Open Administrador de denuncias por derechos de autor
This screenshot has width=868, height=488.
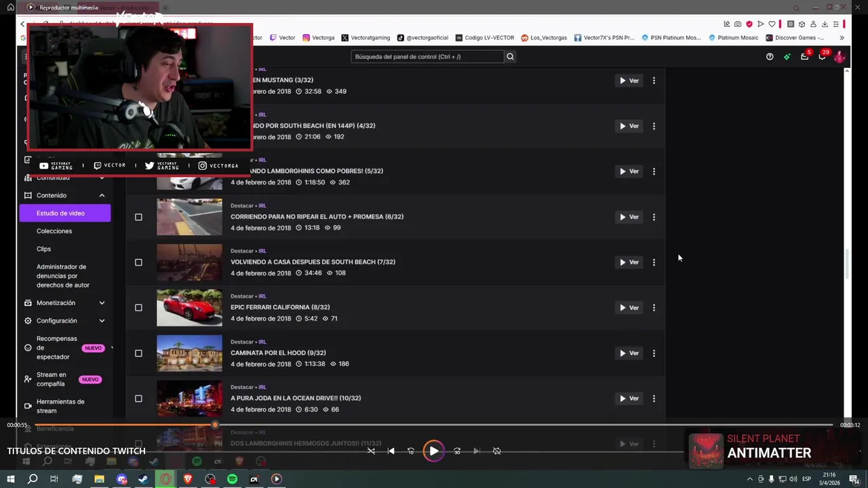click(62, 276)
